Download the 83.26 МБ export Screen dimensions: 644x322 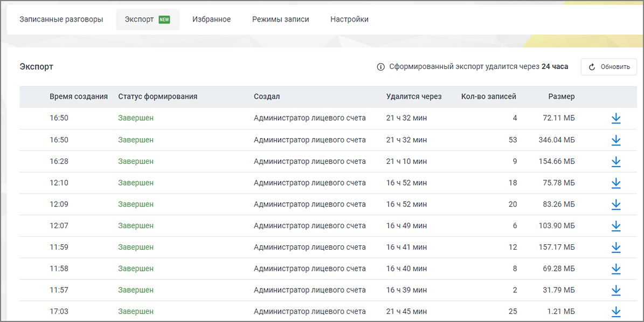pyautogui.click(x=615, y=204)
